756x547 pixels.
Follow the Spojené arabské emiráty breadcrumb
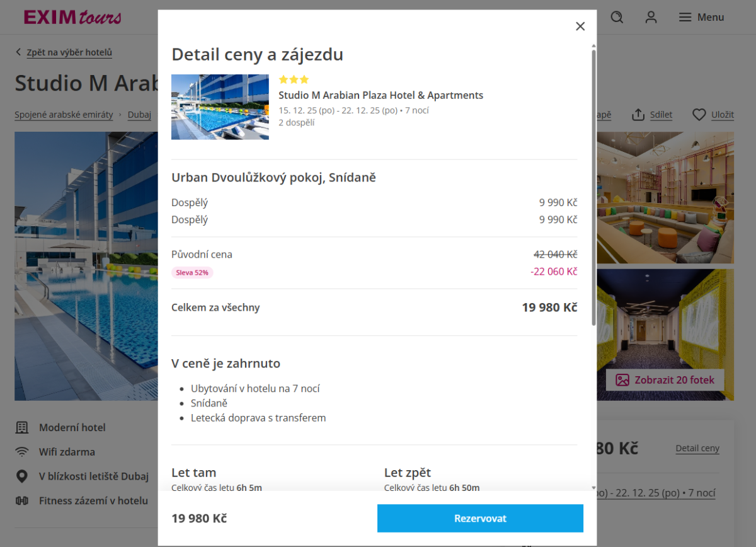tap(64, 115)
